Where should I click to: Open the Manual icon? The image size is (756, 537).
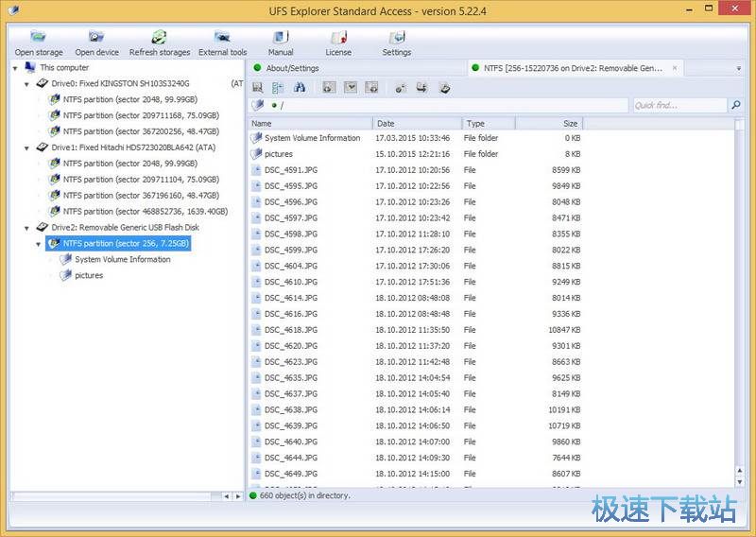pos(281,39)
